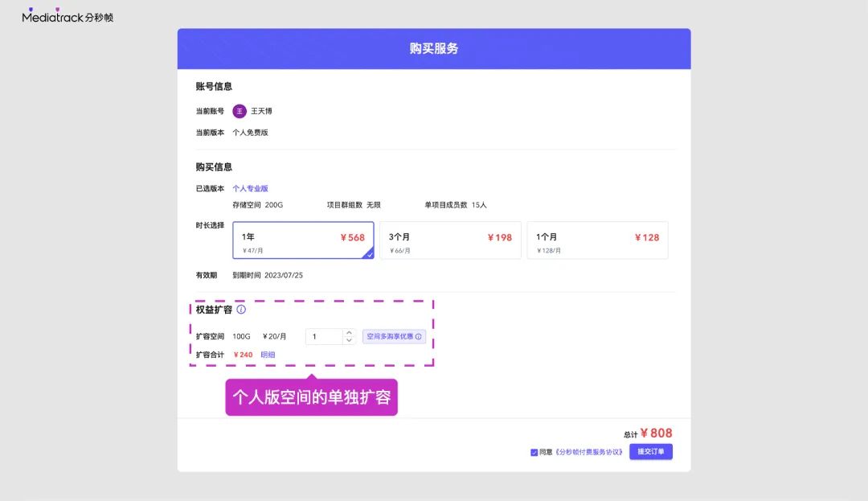Click the 空间多购享优惠 discount tag
This screenshot has height=501, width=868.
390,337
